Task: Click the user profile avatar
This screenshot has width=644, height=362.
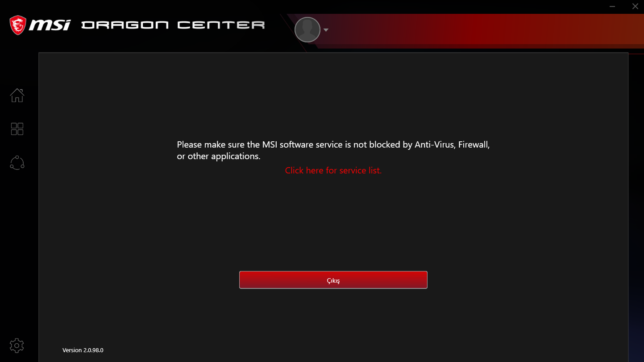Action: point(307,30)
